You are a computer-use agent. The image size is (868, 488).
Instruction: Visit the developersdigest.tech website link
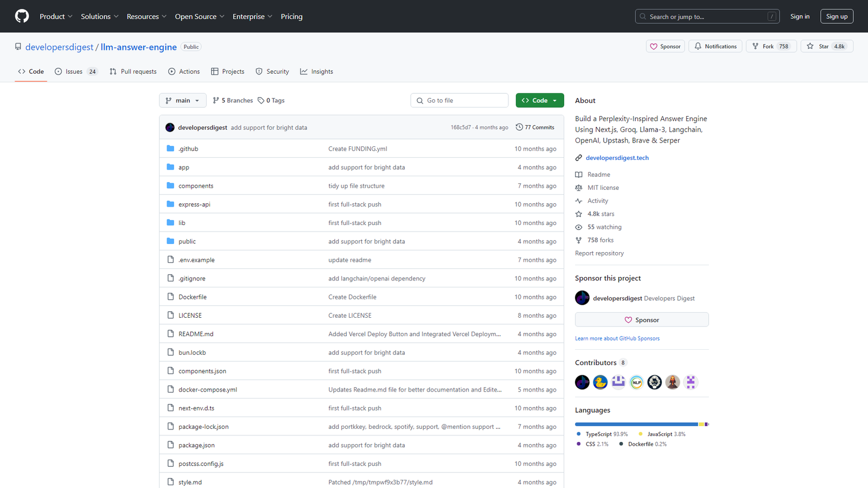617,158
